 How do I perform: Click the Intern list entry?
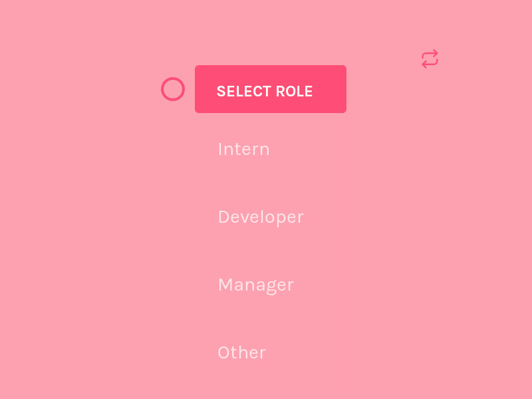243,149
